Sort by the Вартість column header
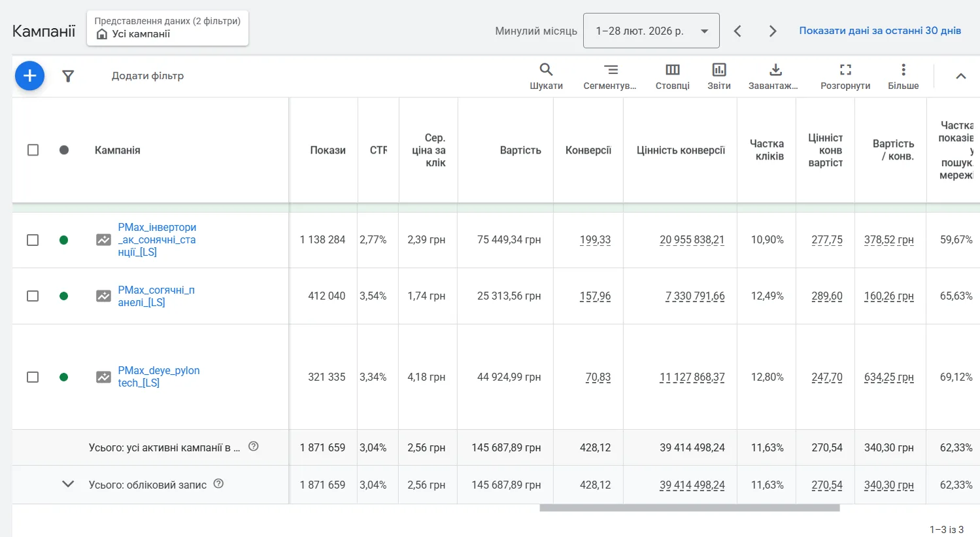The width and height of the screenshot is (980, 537). (x=520, y=150)
